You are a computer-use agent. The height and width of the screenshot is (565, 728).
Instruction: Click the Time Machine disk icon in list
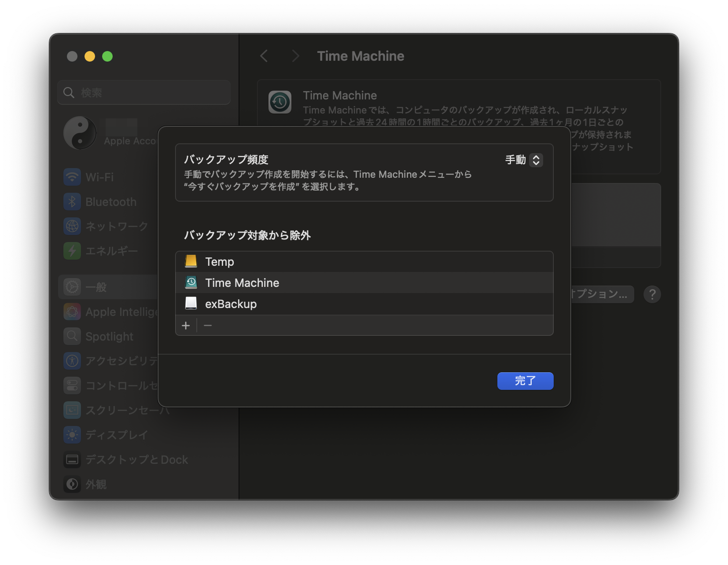point(191,282)
